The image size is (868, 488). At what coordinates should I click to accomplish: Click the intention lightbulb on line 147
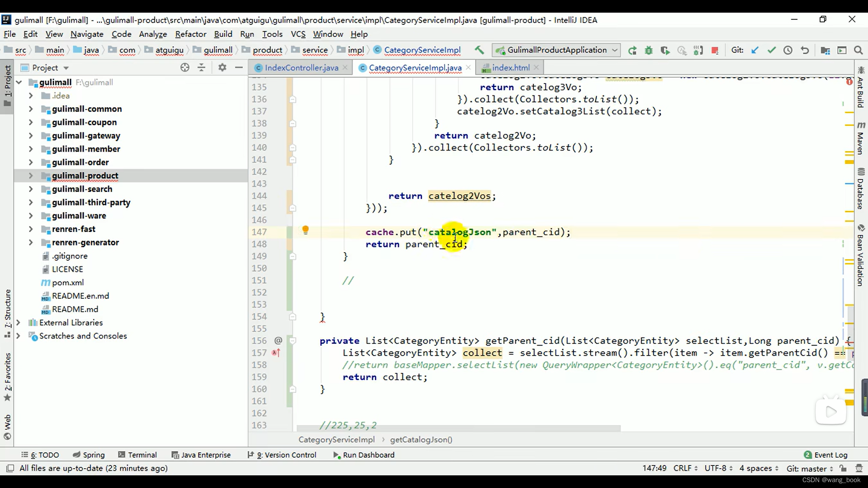coord(306,230)
